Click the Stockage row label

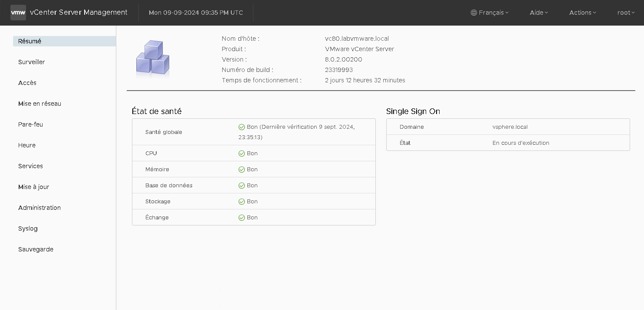[158, 202]
